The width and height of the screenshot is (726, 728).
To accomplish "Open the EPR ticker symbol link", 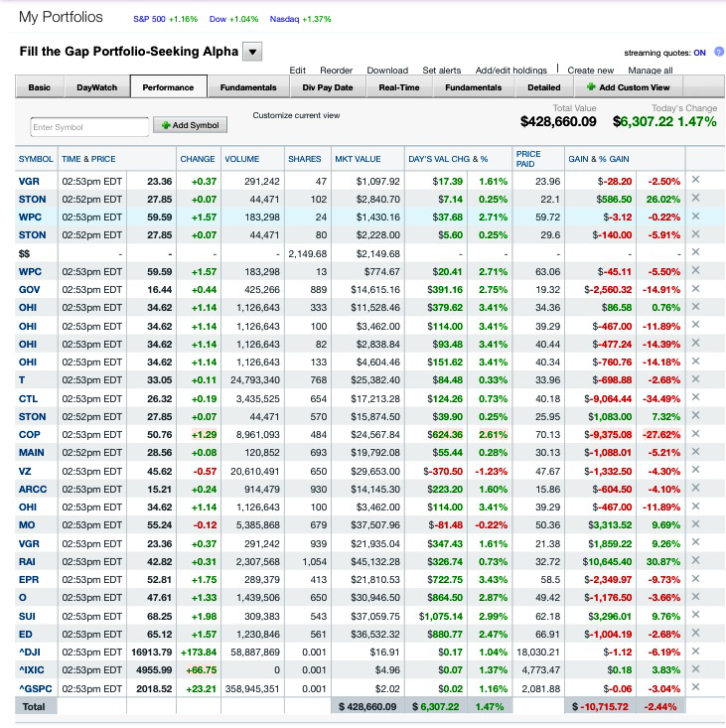I will click(29, 580).
